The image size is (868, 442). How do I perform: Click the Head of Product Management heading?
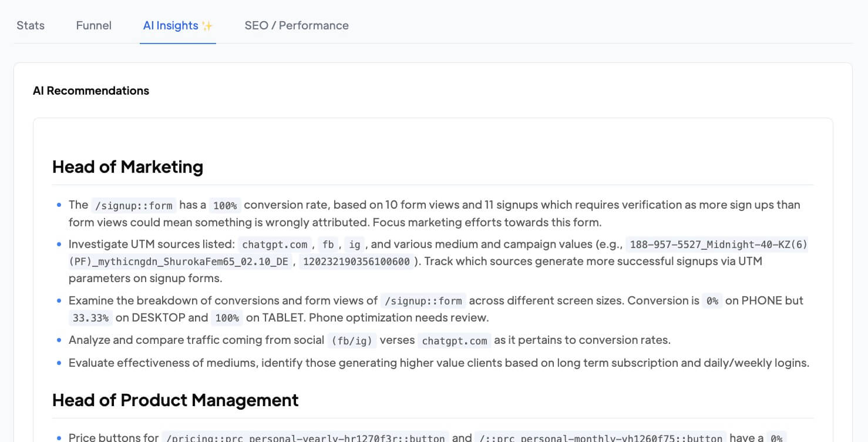(x=175, y=400)
